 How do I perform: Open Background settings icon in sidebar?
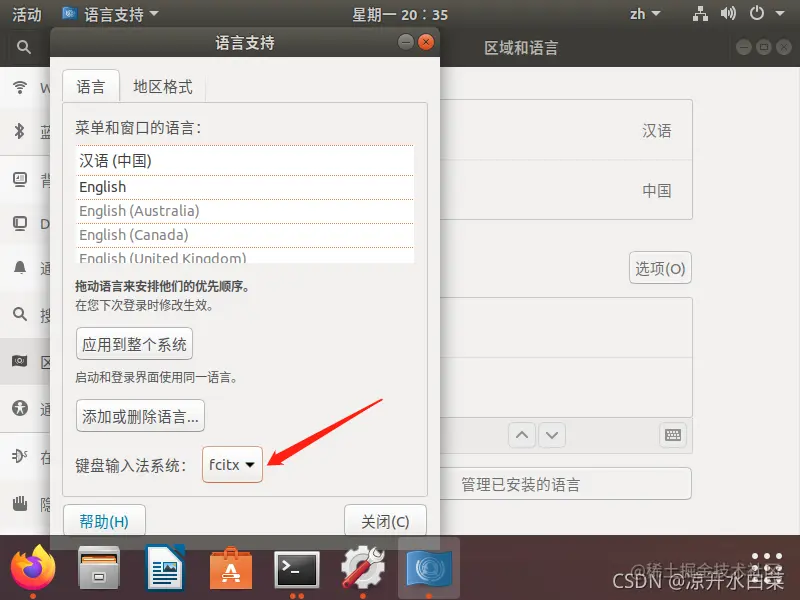pos(20,180)
